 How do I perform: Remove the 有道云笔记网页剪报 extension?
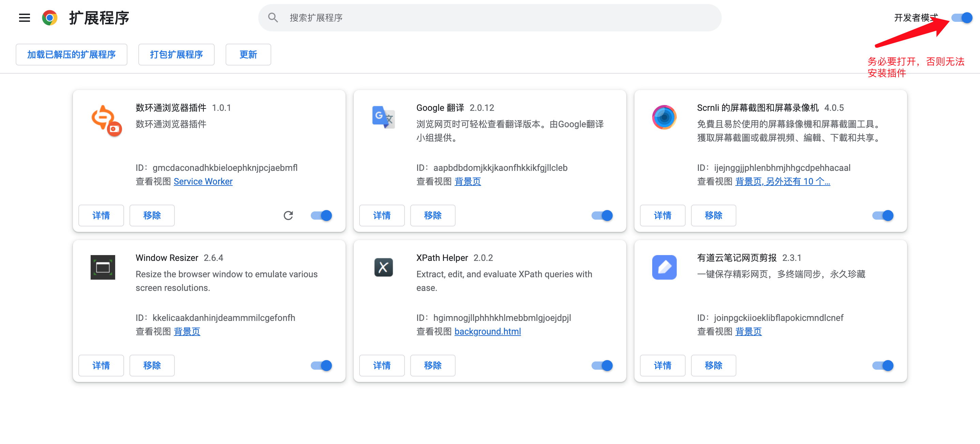click(714, 366)
